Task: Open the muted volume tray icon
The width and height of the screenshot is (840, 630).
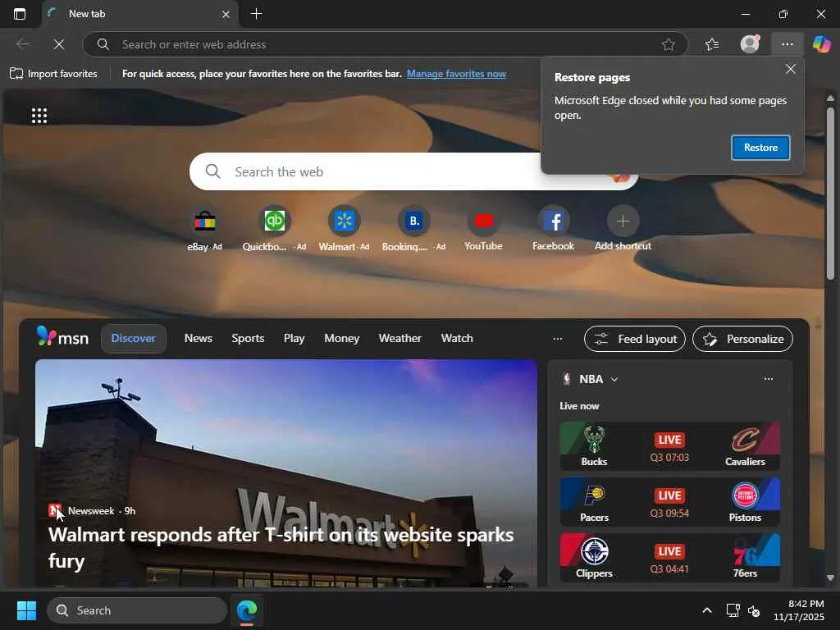Action: click(754, 610)
